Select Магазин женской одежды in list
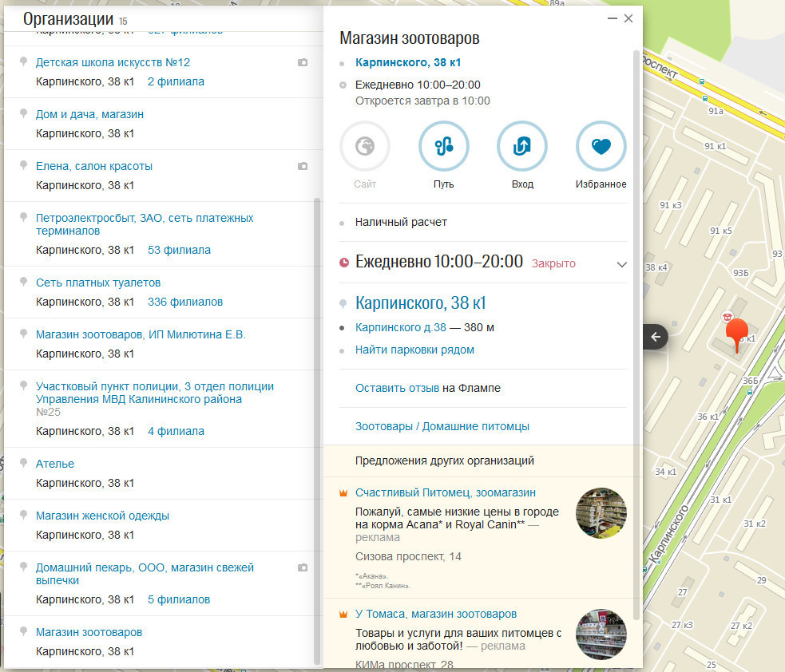 point(102,516)
